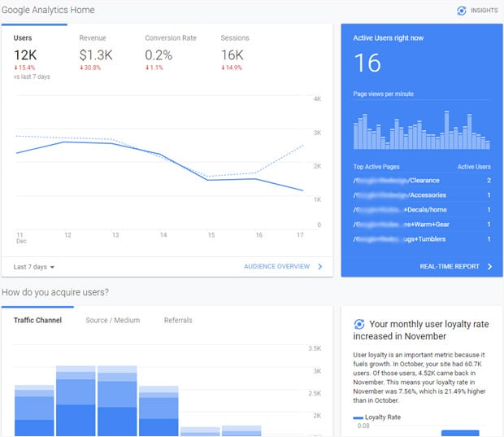Screen dimensions: 504x437
Task: Switch to the Traffic Channel tab
Action: click(x=37, y=320)
